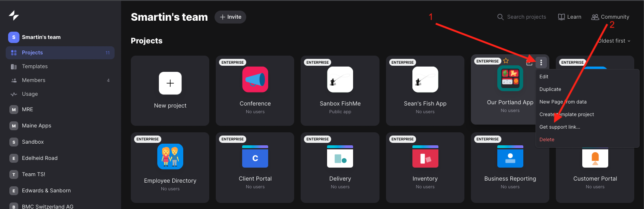
Task: Open the Smartin's team switcher in sidebar
Action: [41, 37]
